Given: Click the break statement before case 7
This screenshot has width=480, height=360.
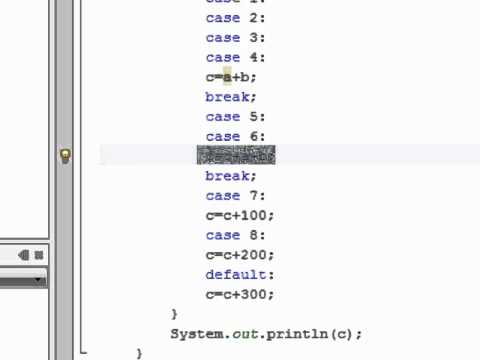Looking at the screenshot, I should tap(231, 176).
